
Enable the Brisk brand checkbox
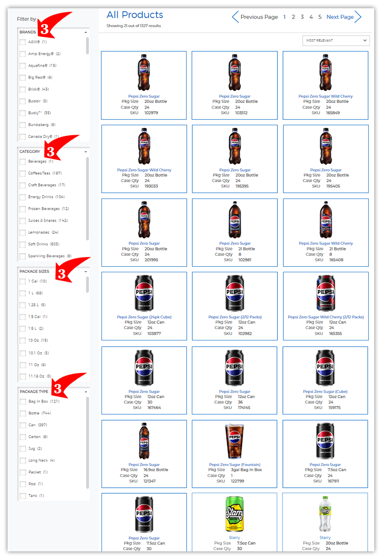[x=23, y=89]
